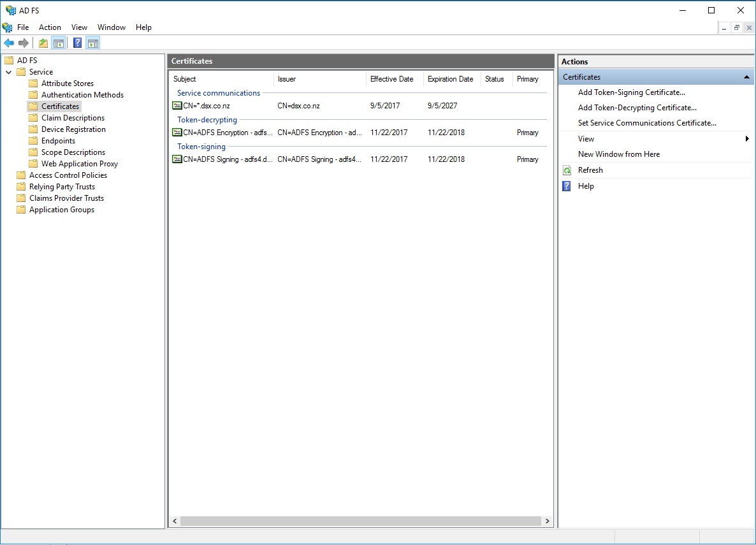Click the AD FS root folder icon
The width and height of the screenshot is (756, 545).
pyautogui.click(x=9, y=61)
